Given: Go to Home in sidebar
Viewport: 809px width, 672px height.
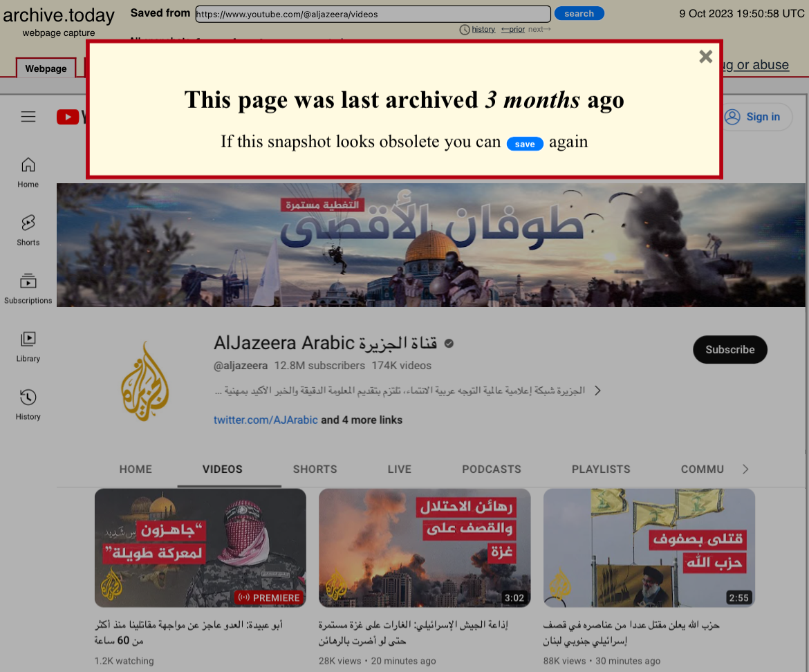Looking at the screenshot, I should 28,173.
